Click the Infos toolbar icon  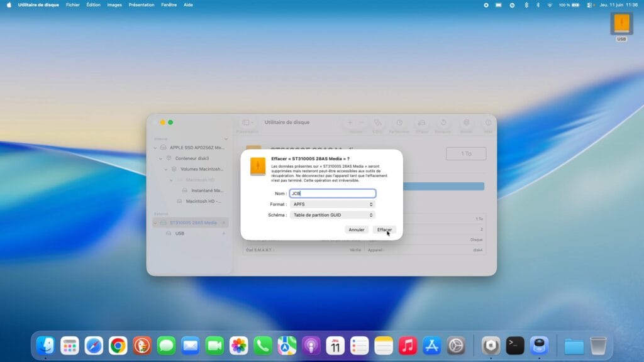click(488, 123)
